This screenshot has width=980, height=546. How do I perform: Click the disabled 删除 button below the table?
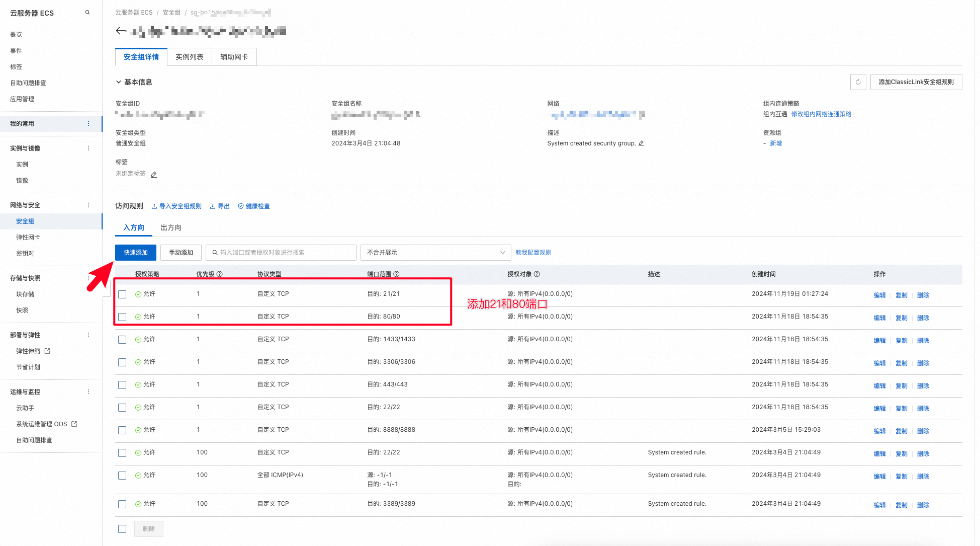click(149, 529)
